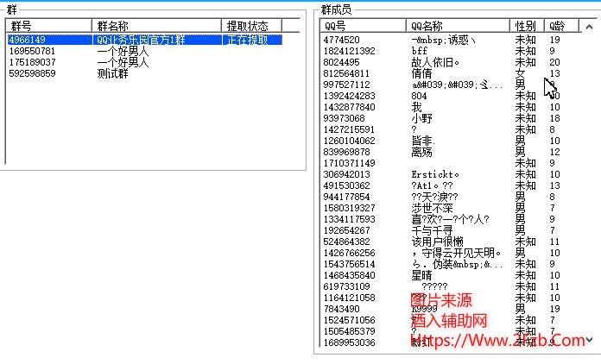Select member named 故人依旧
601x364 pixels.
[435, 62]
